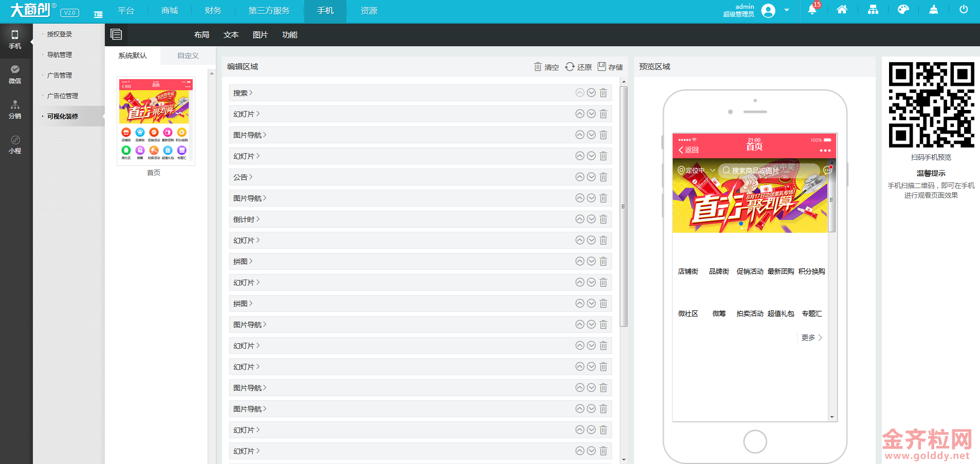980x464 pixels.
Task: Delete the 公告 row
Action: pyautogui.click(x=603, y=177)
